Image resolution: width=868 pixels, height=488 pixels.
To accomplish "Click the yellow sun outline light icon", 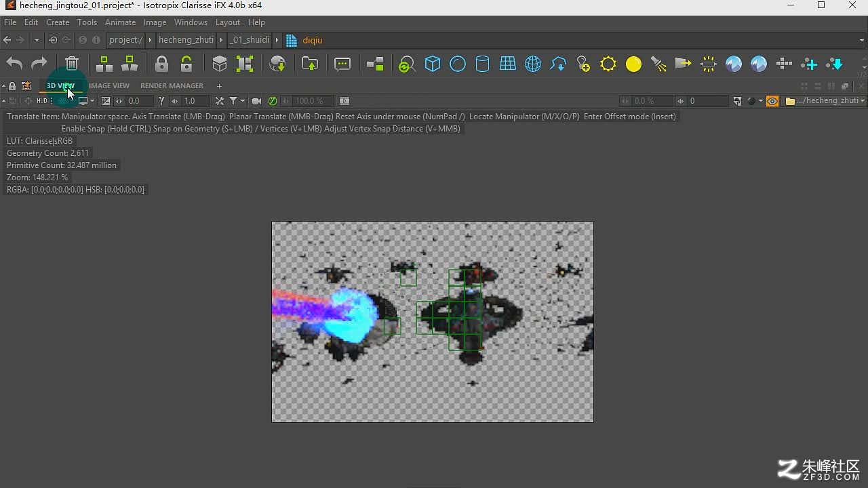I will [x=608, y=64].
